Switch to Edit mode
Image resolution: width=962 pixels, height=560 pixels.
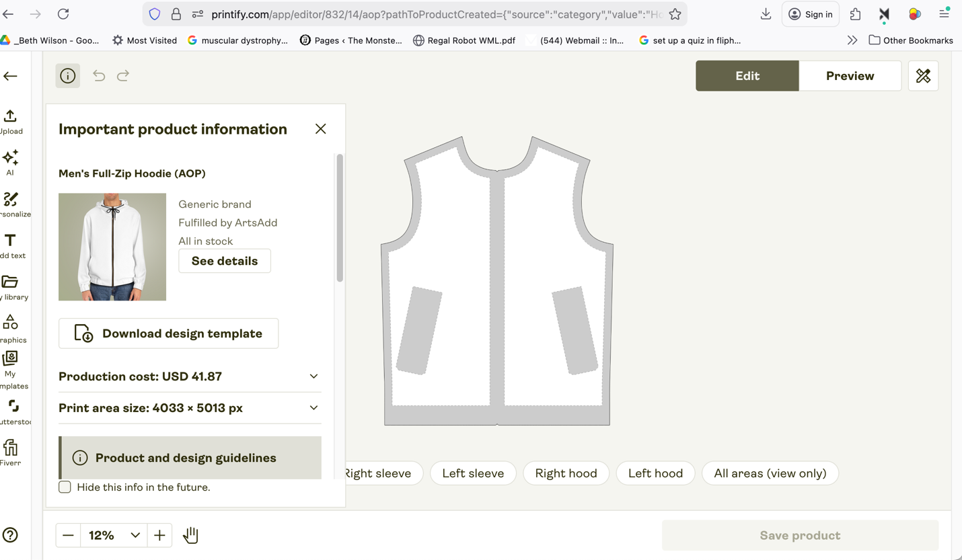(x=747, y=76)
